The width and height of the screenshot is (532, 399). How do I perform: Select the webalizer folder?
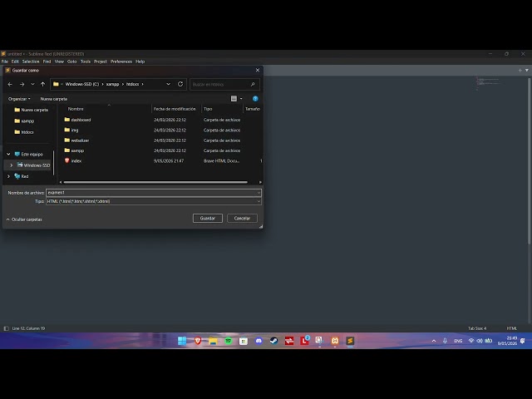(x=76, y=140)
